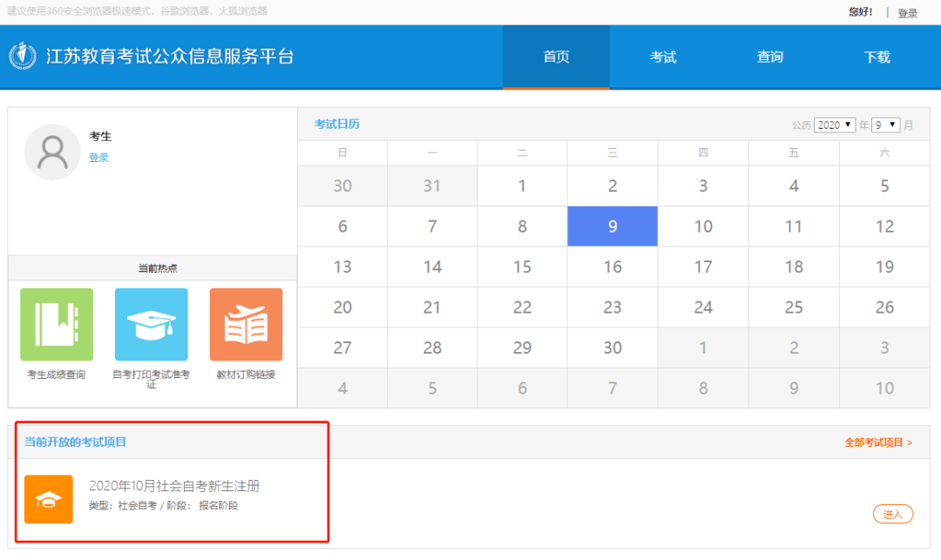Open the 2020年10月社会自考新生注册 item
The height and width of the screenshot is (560, 941).
(174, 486)
